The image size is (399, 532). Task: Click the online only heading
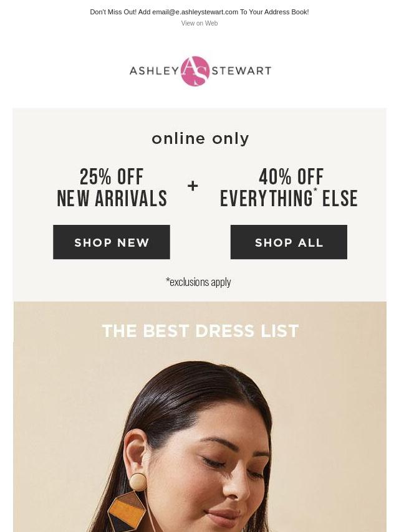pyautogui.click(x=200, y=139)
